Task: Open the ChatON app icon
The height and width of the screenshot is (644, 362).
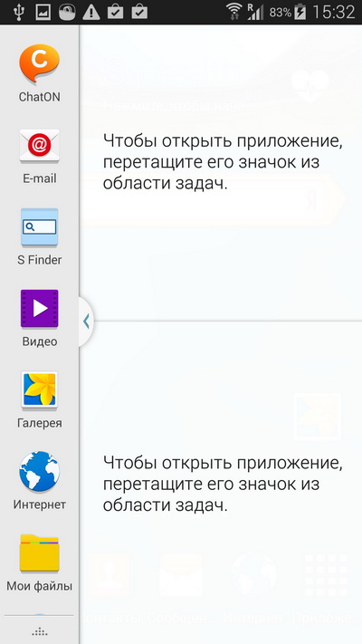Action: (40, 64)
